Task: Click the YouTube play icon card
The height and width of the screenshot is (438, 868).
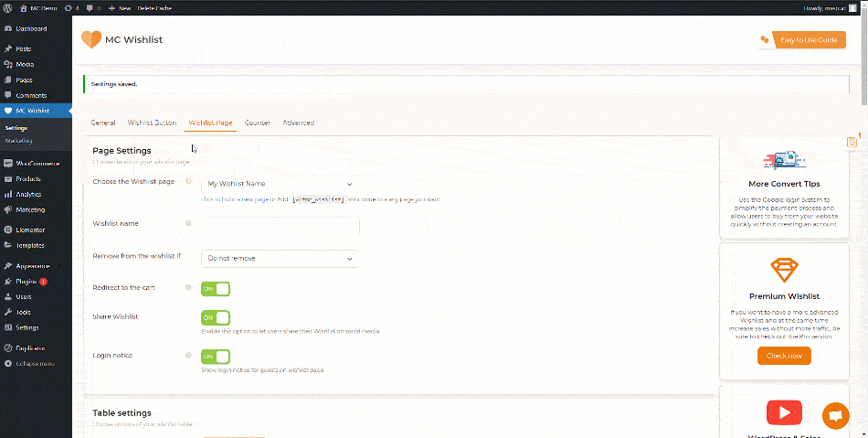Action: [x=785, y=412]
